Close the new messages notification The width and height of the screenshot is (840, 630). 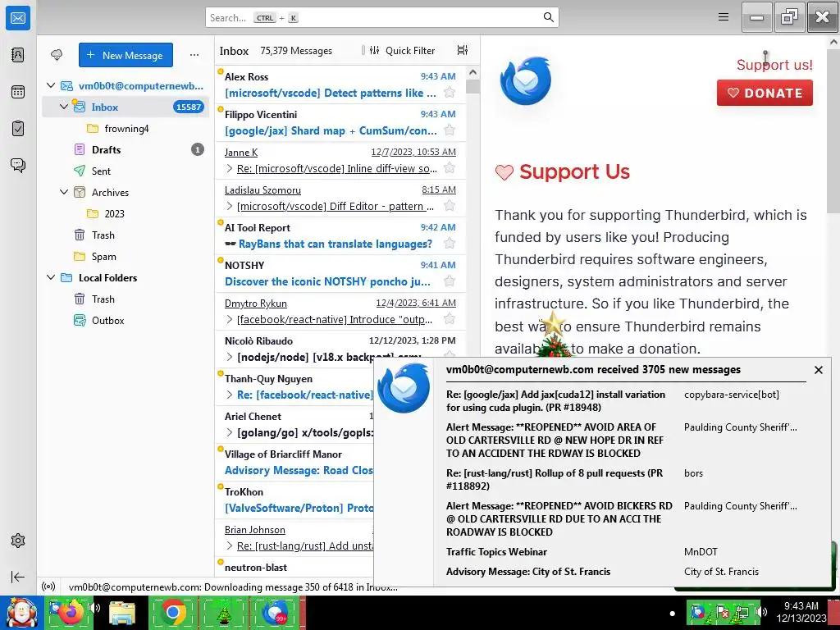click(818, 370)
